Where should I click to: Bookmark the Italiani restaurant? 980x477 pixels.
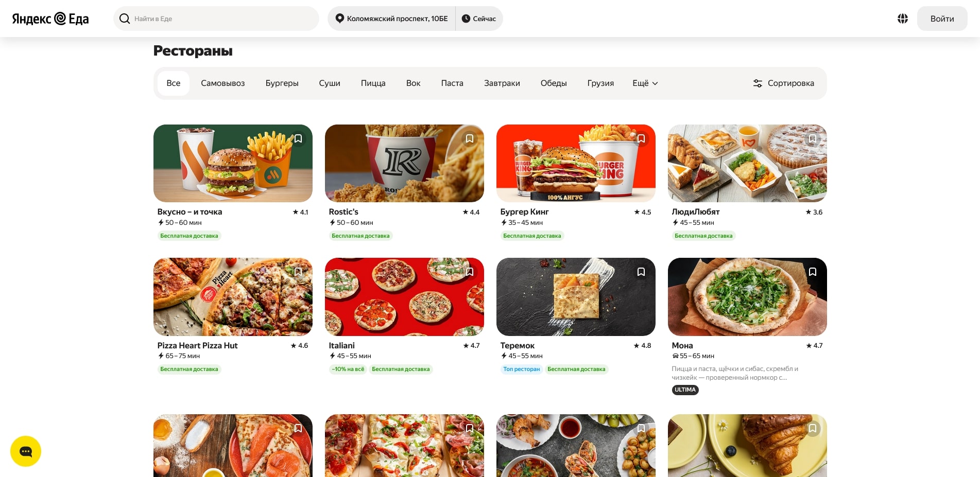[x=470, y=272]
